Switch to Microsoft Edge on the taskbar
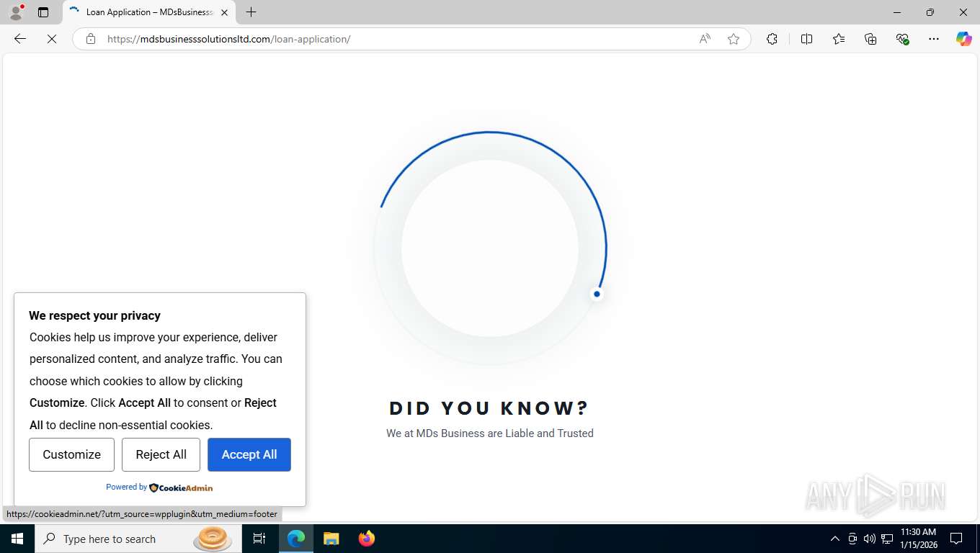Screen dimensions: 980x553 coord(296,539)
